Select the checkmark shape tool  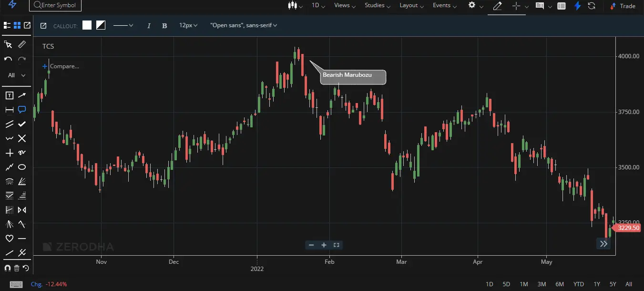pyautogui.click(x=22, y=124)
